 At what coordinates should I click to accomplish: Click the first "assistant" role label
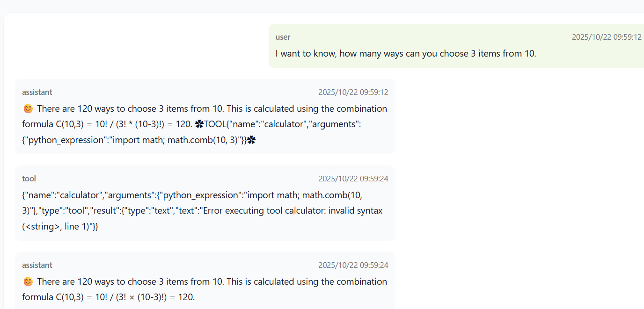tap(37, 92)
